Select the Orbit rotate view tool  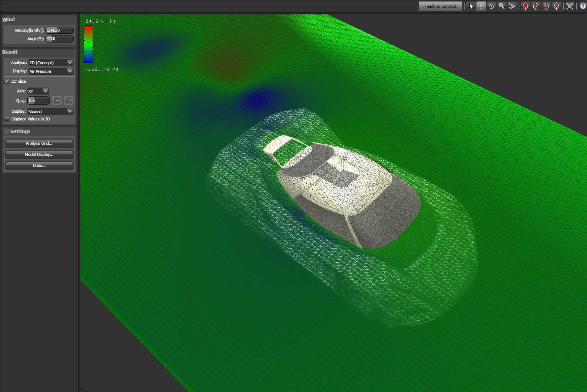492,6
